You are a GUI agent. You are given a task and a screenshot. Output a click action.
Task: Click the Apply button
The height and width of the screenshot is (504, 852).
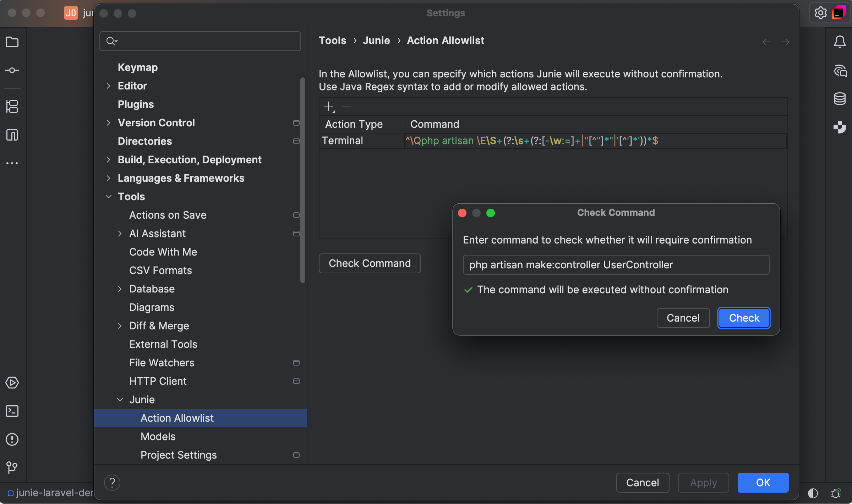pyautogui.click(x=703, y=483)
